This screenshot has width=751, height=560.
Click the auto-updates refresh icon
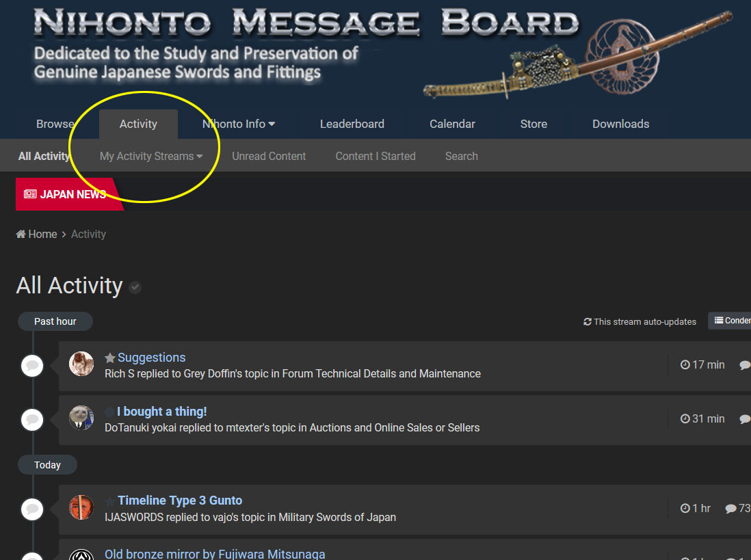click(588, 321)
